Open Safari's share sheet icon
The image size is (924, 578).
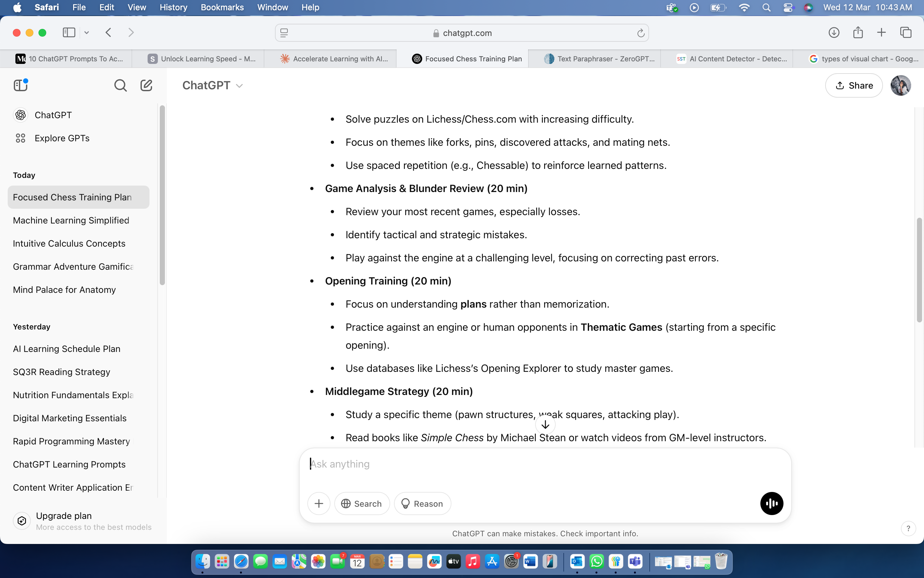[x=858, y=32]
